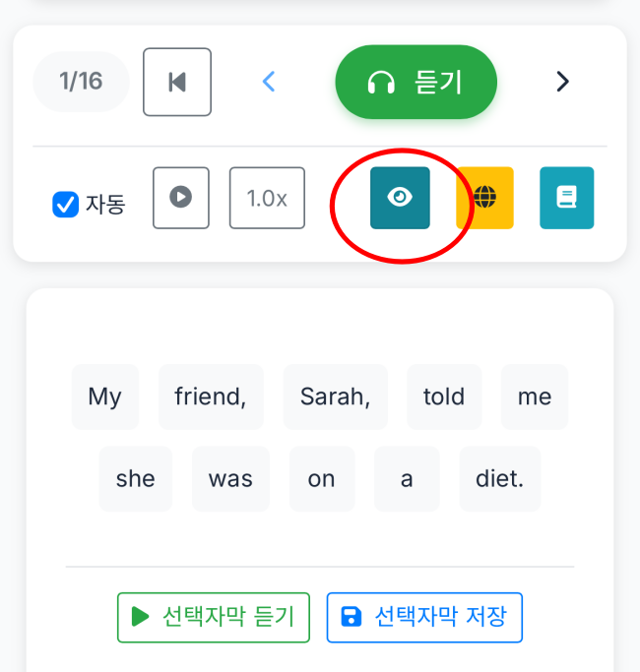Select the word "was"

tap(230, 479)
